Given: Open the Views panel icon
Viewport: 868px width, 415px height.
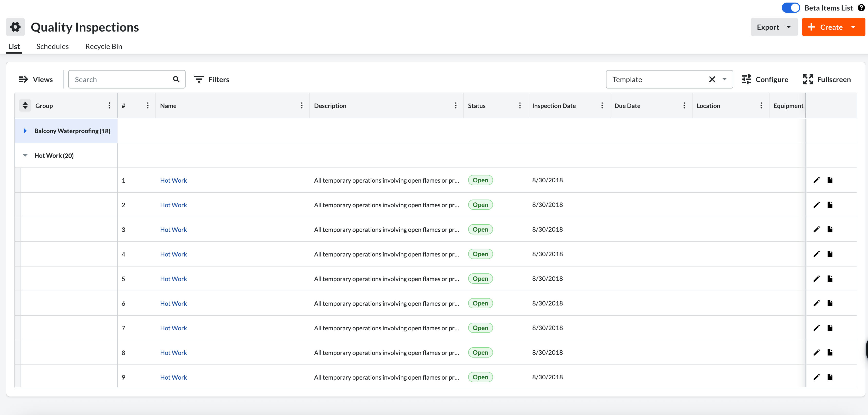Looking at the screenshot, I should [x=23, y=80].
